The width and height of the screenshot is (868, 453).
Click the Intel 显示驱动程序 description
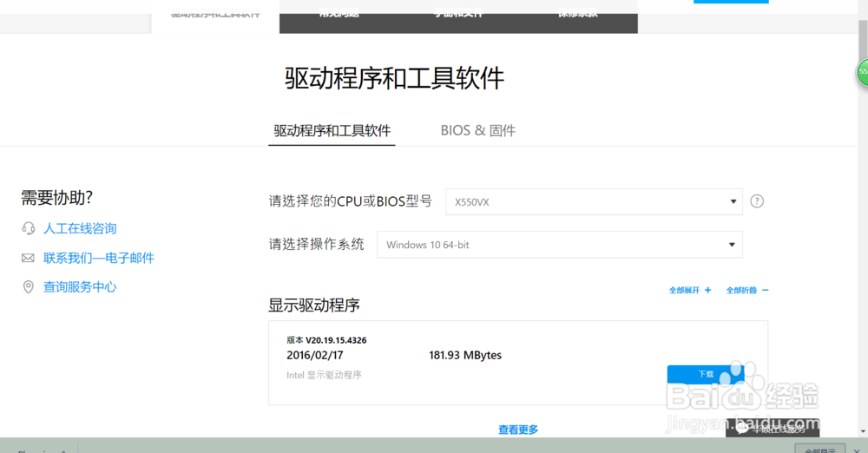click(324, 375)
